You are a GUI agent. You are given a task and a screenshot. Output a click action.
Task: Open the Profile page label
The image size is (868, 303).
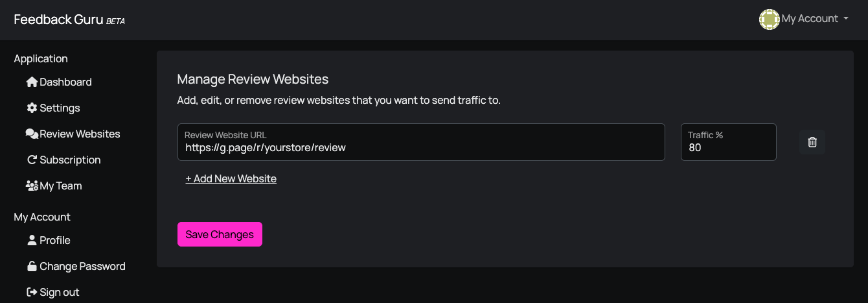(55, 240)
